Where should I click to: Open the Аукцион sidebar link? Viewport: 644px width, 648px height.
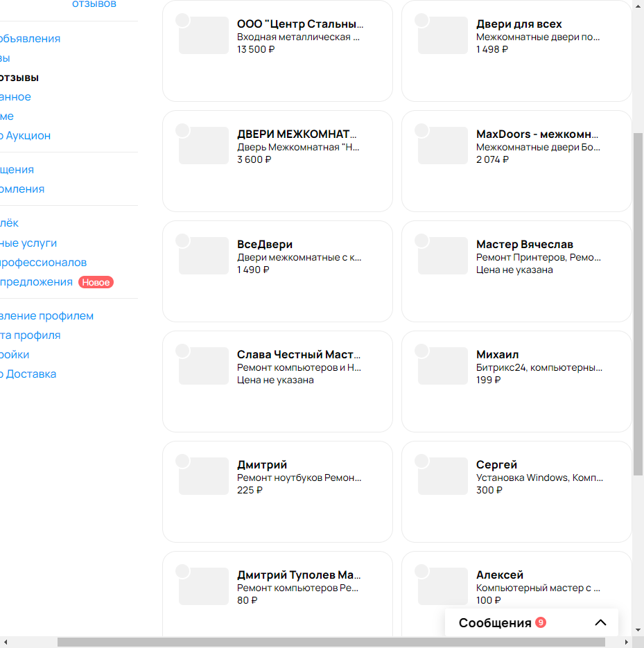pos(25,136)
